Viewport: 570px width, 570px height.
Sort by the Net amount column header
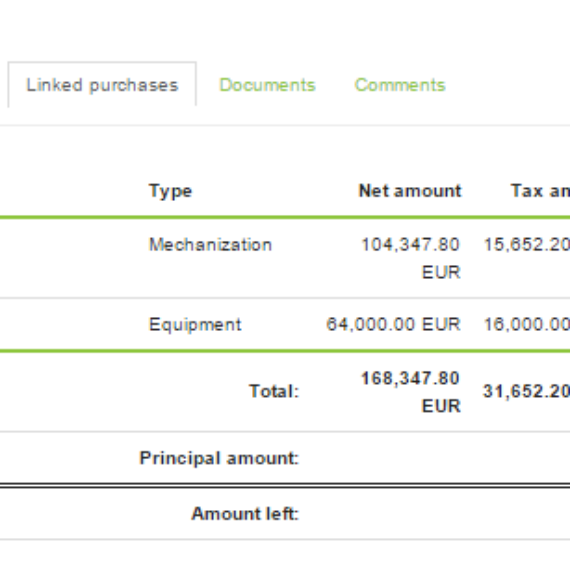[410, 191]
